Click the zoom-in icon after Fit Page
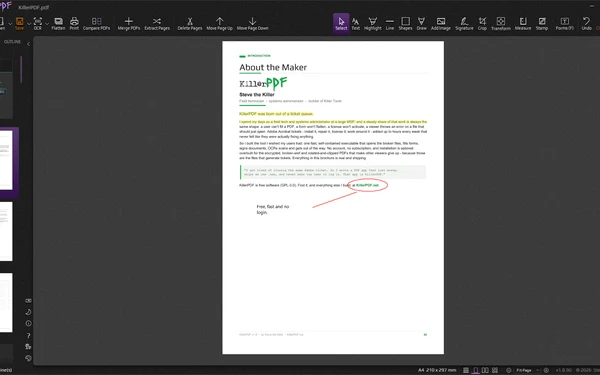The height and width of the screenshot is (375, 600). [x=546, y=370]
